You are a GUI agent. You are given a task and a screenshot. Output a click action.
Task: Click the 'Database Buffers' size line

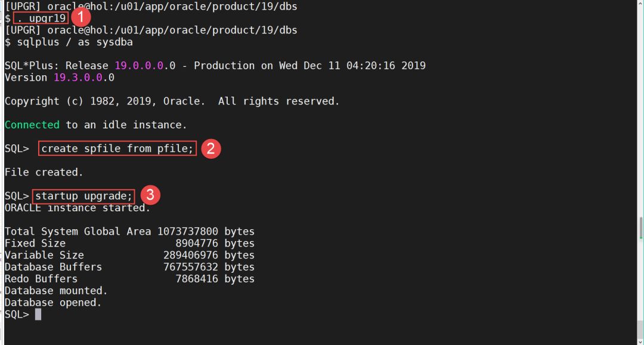click(x=129, y=267)
